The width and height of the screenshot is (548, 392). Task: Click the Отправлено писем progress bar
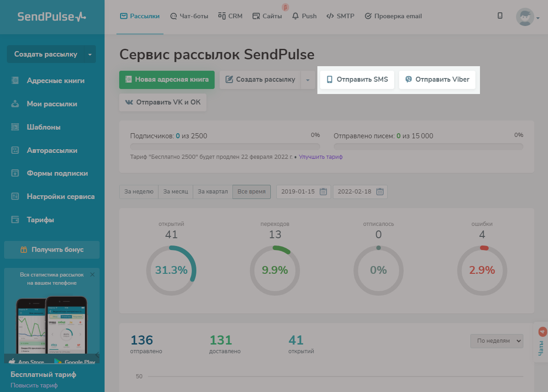coord(428,146)
